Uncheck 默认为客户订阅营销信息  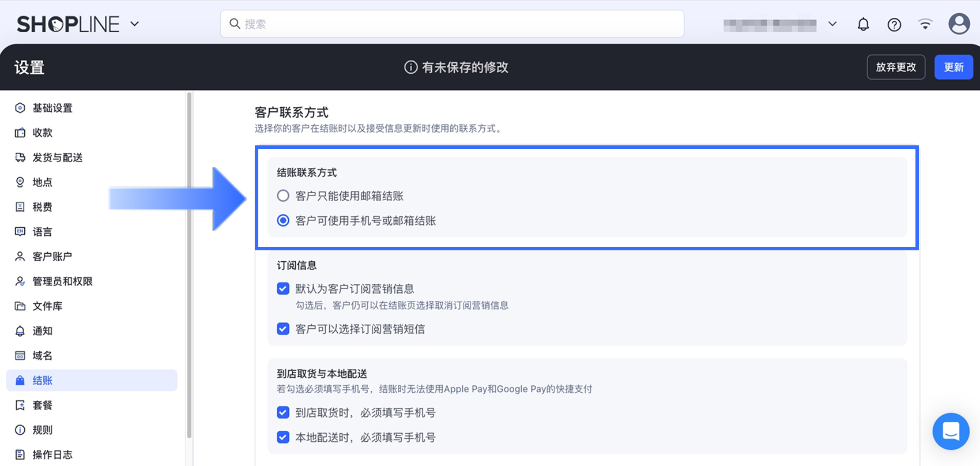point(283,289)
